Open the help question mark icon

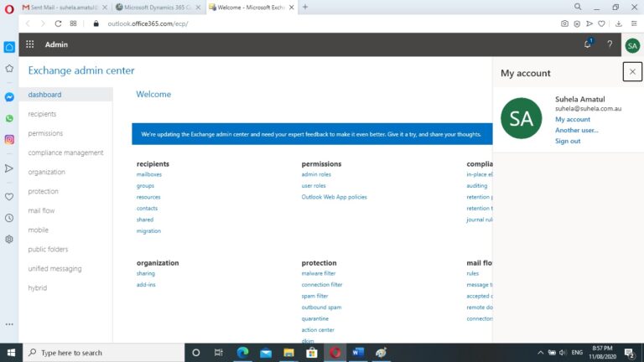click(610, 44)
